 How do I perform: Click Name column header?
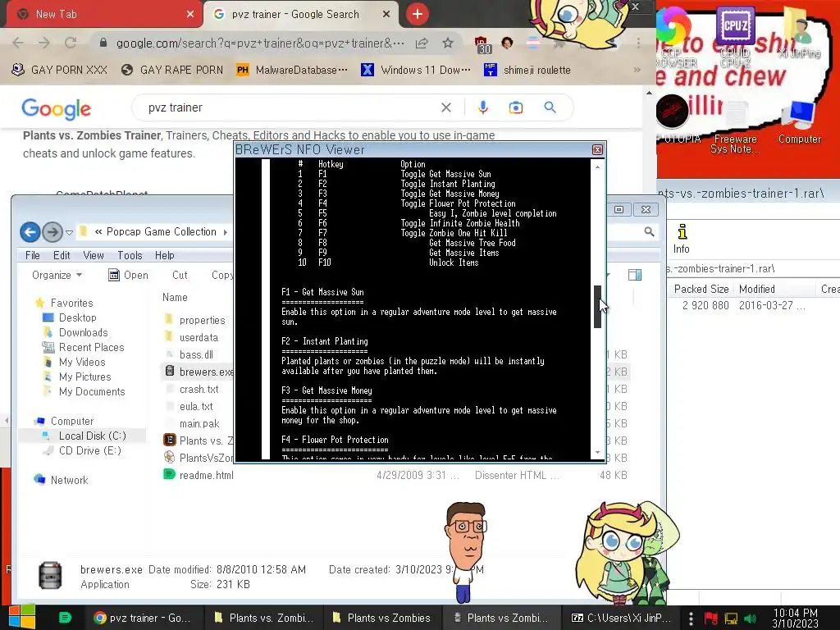[176, 297]
